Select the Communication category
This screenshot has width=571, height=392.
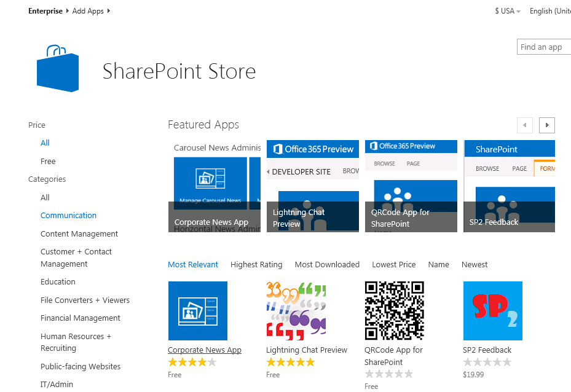coord(68,216)
